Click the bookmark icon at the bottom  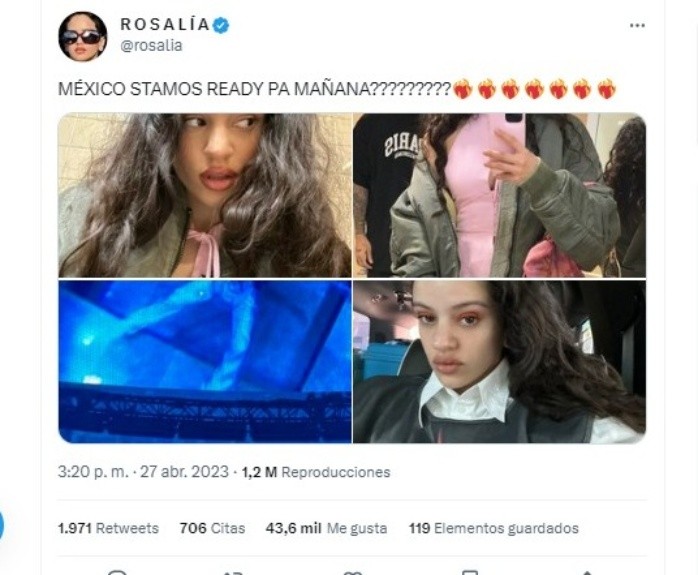click(x=470, y=572)
